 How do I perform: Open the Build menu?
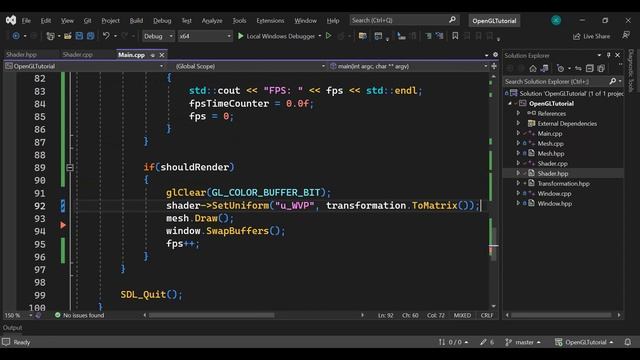pyautogui.click(x=136, y=20)
